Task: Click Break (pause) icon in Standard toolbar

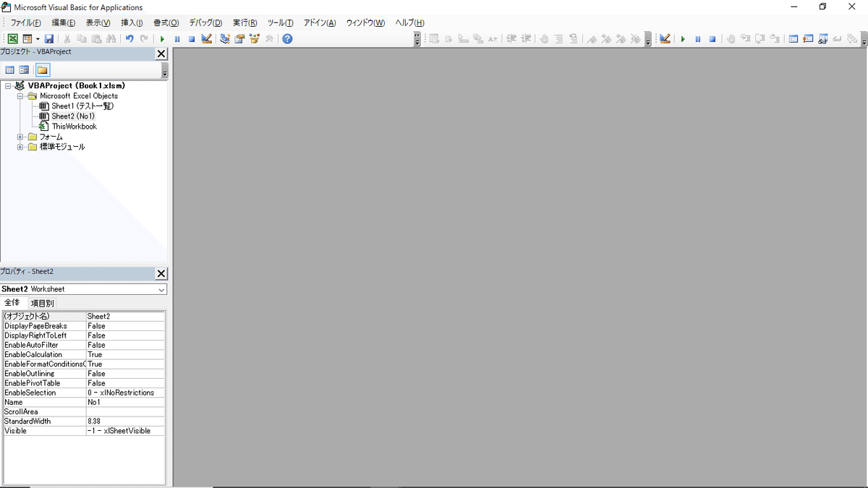Action: click(x=177, y=39)
